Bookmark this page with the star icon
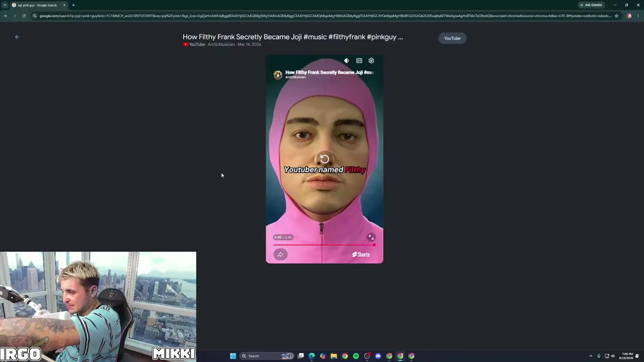 (616, 16)
